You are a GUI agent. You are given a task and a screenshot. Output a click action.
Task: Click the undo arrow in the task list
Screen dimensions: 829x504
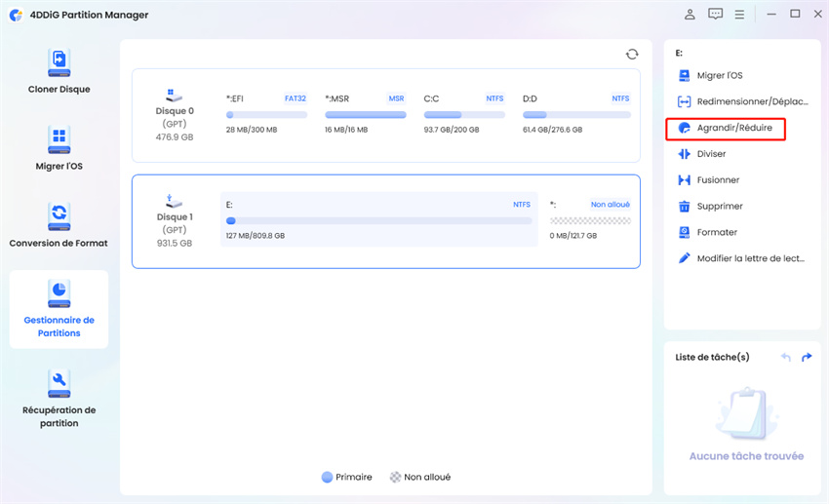[x=786, y=358]
